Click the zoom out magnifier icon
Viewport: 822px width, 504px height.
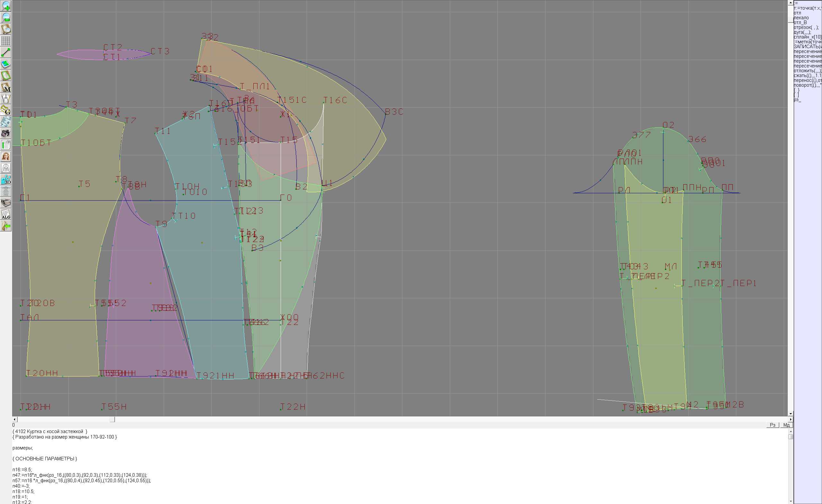(x=6, y=17)
